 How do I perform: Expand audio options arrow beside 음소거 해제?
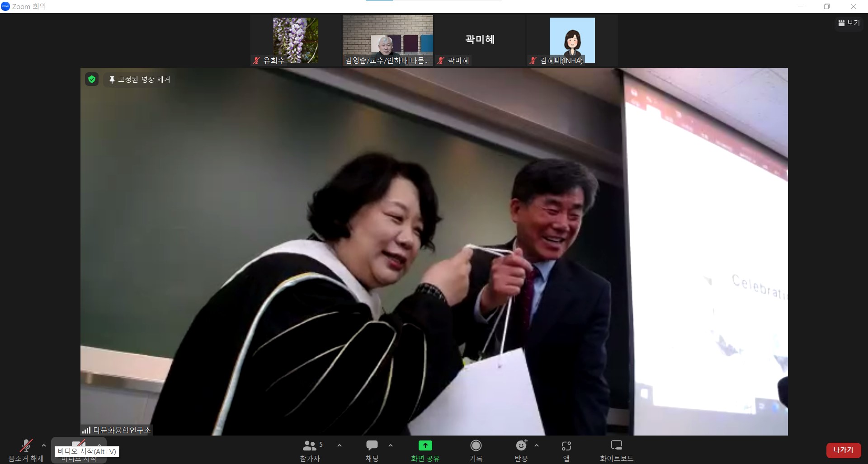pyautogui.click(x=44, y=445)
